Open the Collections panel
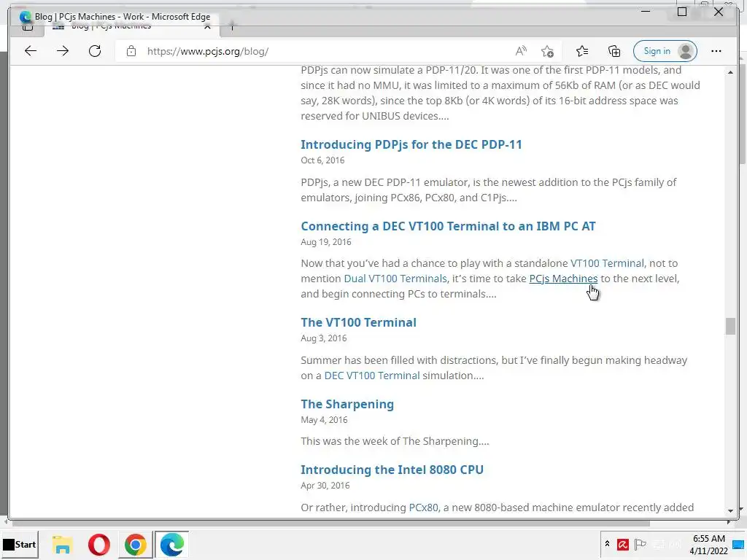Screen dimensions: 747x560 click(614, 51)
